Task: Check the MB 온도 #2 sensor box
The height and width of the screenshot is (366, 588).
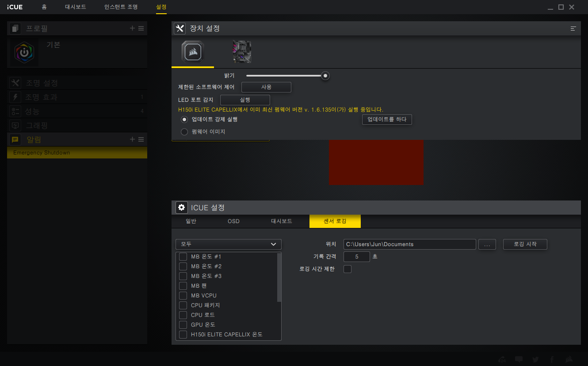Action: pyautogui.click(x=183, y=266)
